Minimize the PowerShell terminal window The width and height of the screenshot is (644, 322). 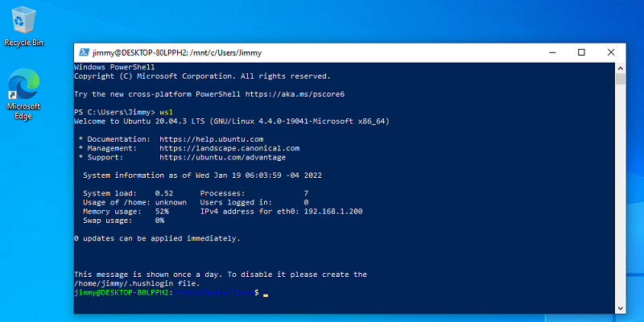552,52
